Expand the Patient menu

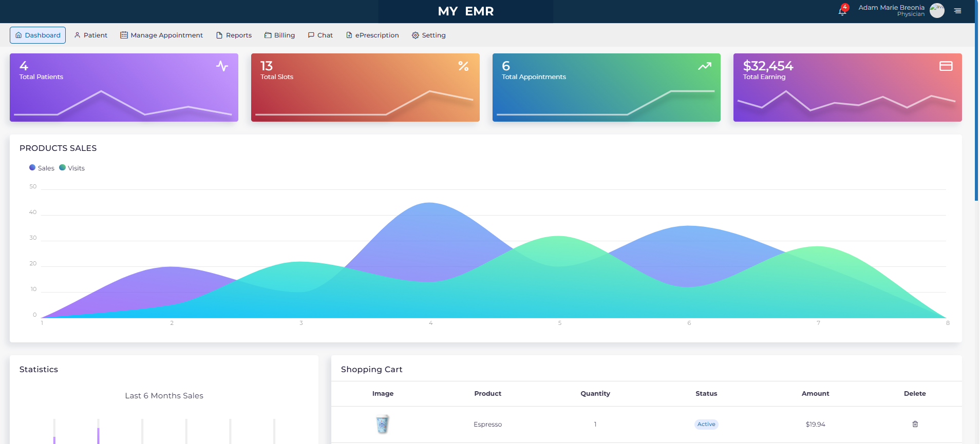pos(91,35)
